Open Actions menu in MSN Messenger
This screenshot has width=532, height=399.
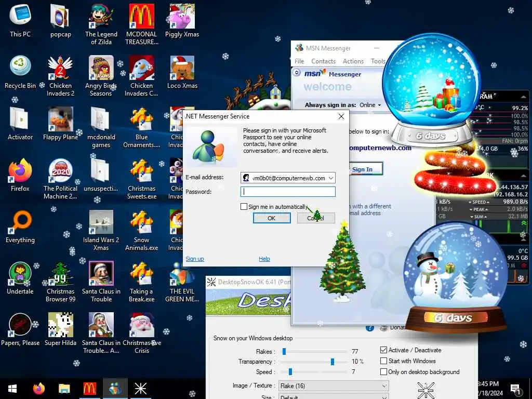coord(353,61)
